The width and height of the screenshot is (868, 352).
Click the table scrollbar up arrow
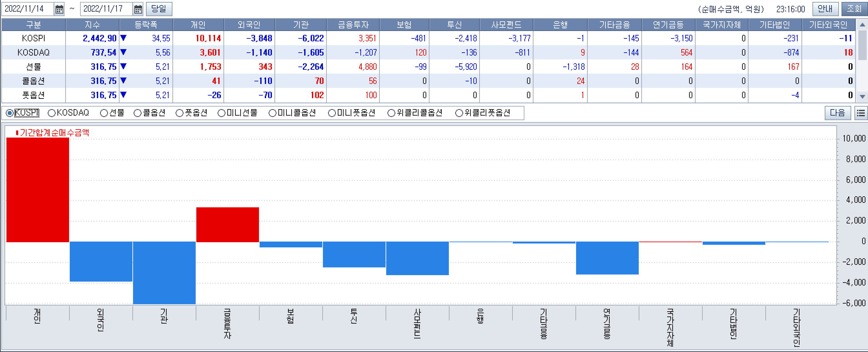pyautogui.click(x=862, y=25)
